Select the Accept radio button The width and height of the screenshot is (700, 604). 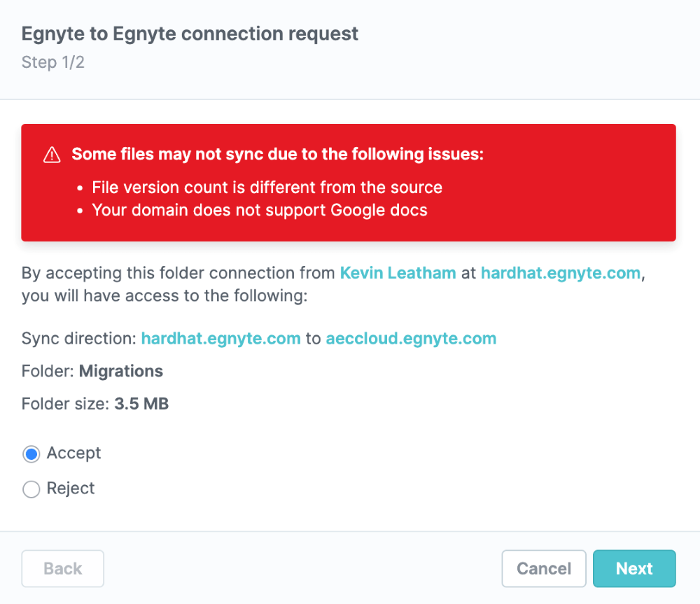tap(31, 454)
